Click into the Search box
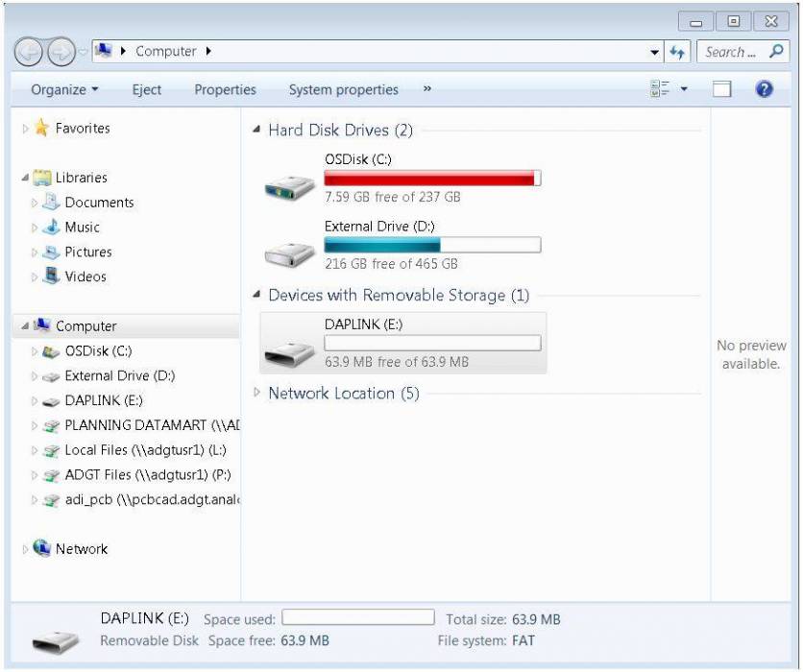803x672 pixels. (x=731, y=52)
